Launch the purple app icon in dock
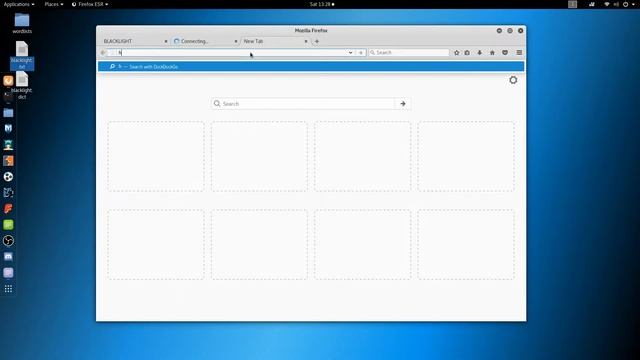 (8, 272)
